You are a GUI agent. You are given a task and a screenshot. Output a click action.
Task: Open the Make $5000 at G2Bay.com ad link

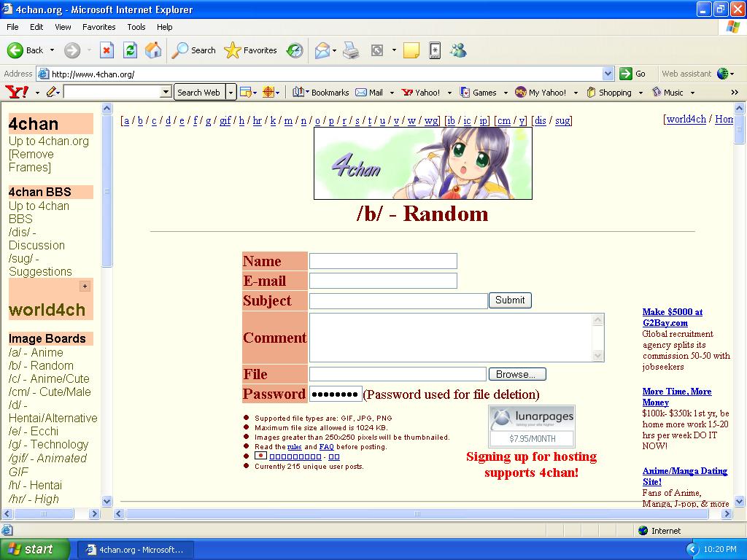click(672, 317)
